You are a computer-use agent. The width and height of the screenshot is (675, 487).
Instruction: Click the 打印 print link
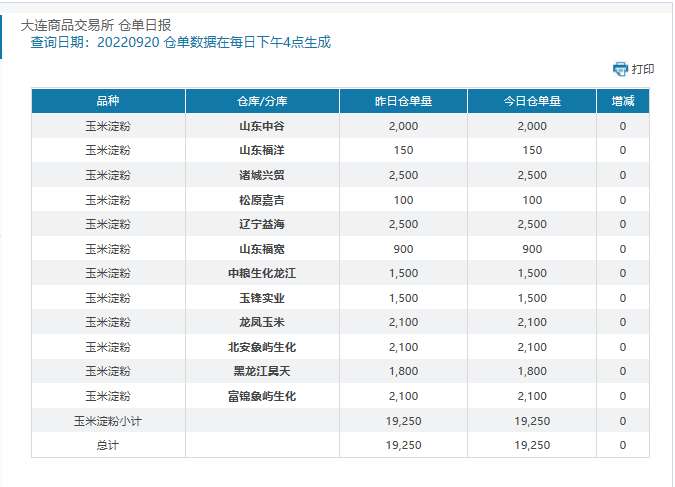(x=643, y=69)
